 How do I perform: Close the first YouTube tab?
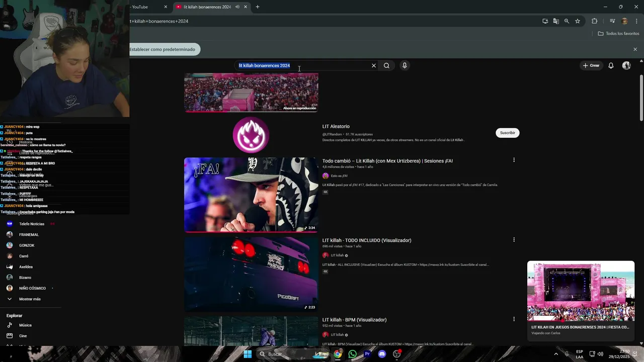(x=166, y=7)
